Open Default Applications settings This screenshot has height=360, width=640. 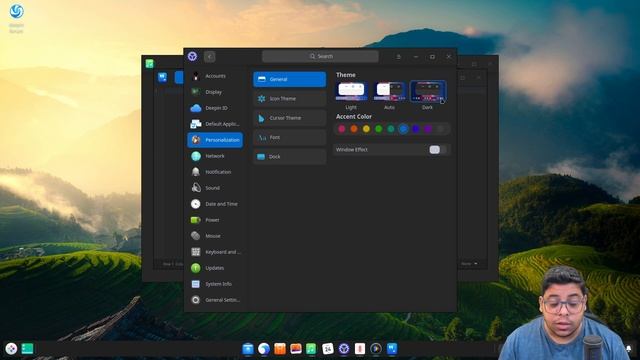point(215,124)
